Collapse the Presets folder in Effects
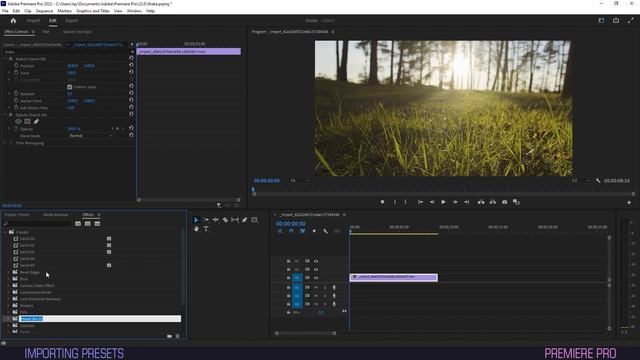This screenshot has height=360, width=640. [x=5, y=232]
